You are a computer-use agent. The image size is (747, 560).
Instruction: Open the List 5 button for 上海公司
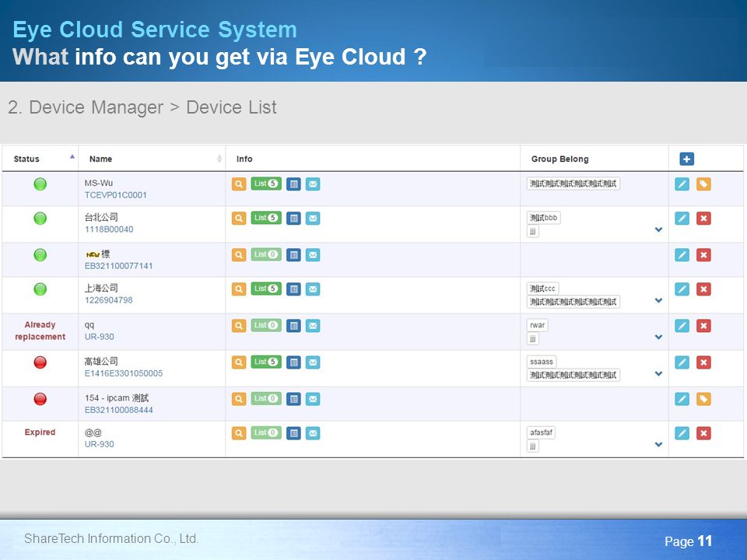tap(266, 289)
